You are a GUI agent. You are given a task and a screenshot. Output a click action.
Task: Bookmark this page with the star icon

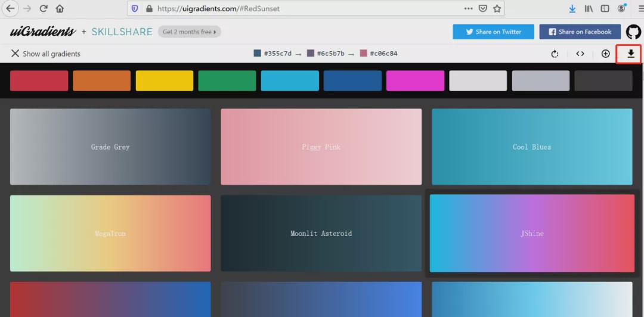click(497, 8)
